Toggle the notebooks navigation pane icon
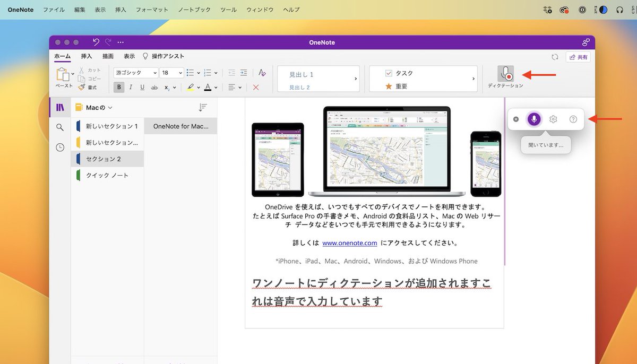637x364 pixels. (60, 107)
